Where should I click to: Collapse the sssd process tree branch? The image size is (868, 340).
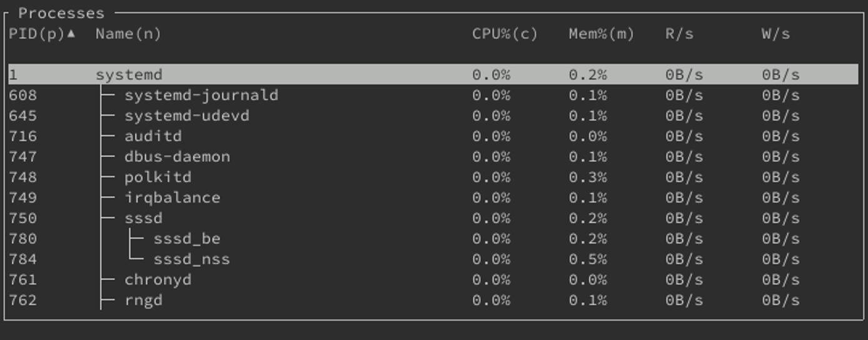coord(143,218)
